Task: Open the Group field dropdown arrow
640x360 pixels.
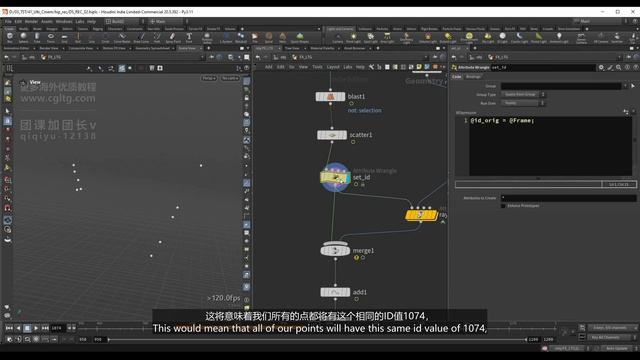Action: (x=625, y=86)
